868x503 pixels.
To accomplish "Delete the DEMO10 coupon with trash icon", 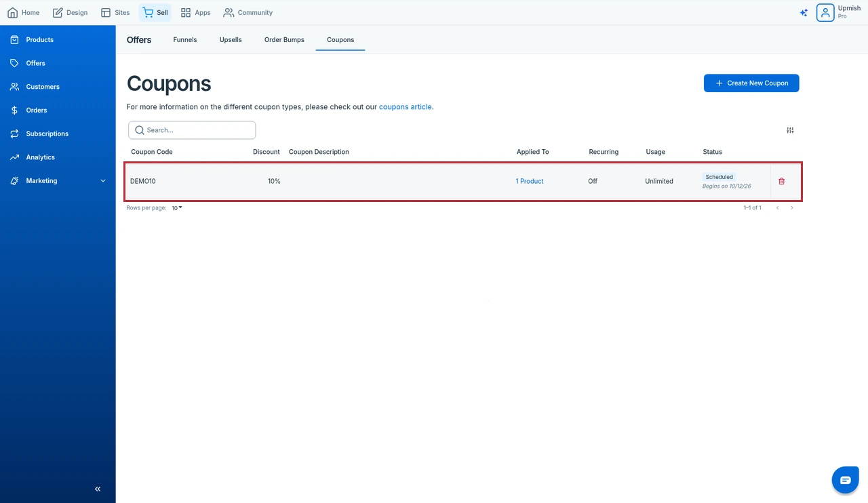I will click(x=781, y=181).
